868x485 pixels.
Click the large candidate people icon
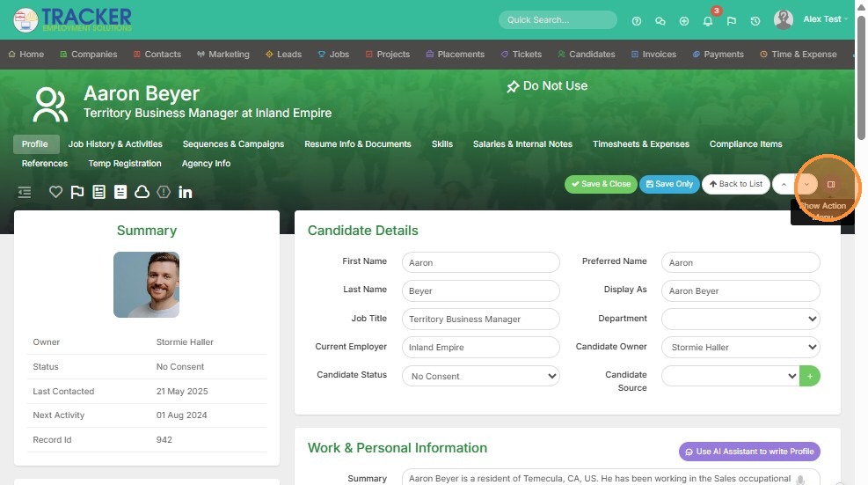[x=50, y=104]
